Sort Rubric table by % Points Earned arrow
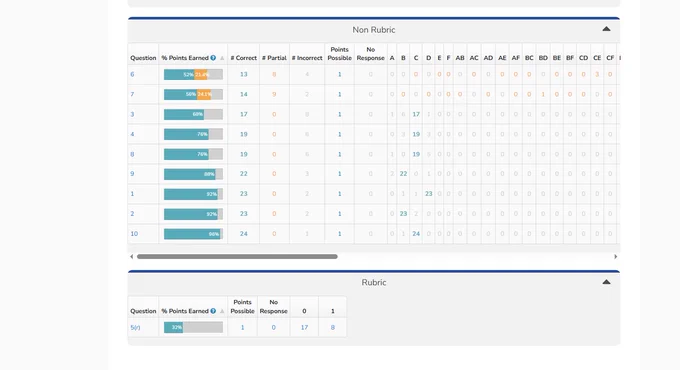 222,311
